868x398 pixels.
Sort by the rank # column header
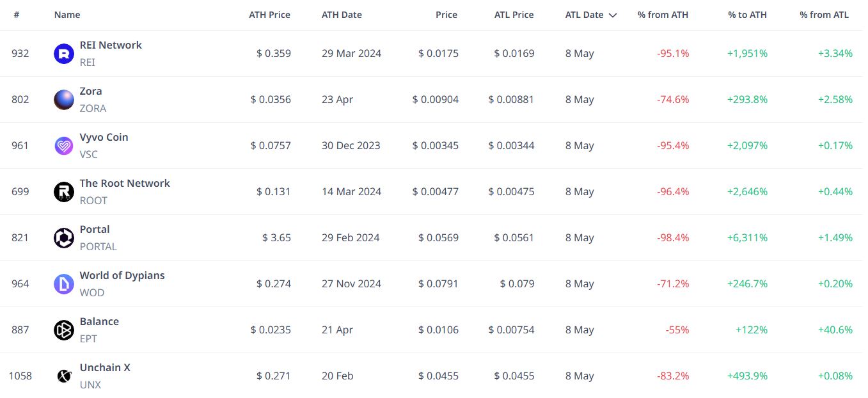(17, 15)
